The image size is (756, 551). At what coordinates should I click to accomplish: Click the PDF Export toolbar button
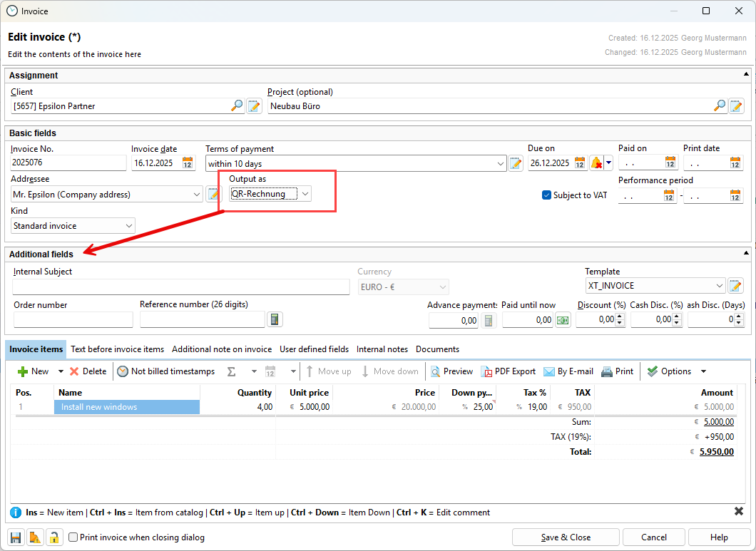click(509, 371)
